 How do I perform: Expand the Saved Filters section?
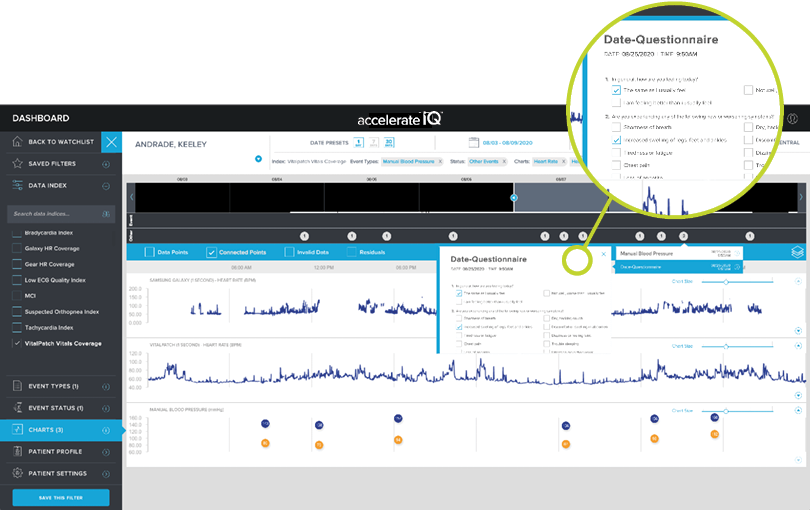[x=106, y=164]
